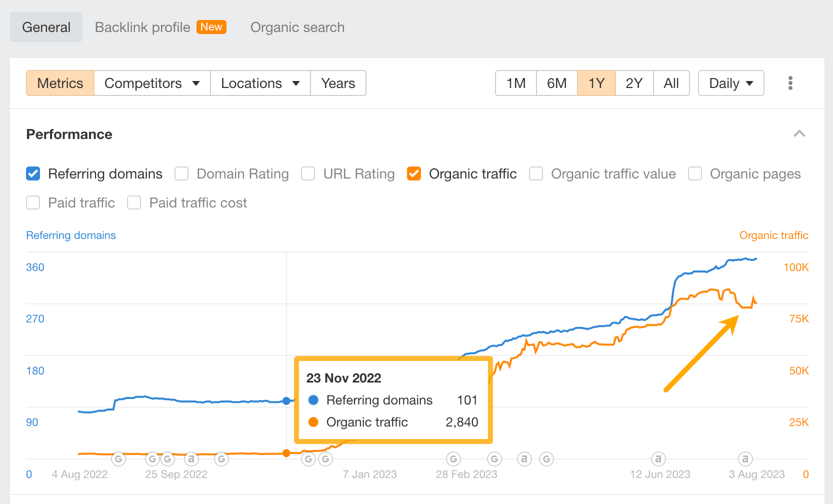Open the Daily frequency dropdown
This screenshot has width=833, height=504.
pyautogui.click(x=730, y=83)
